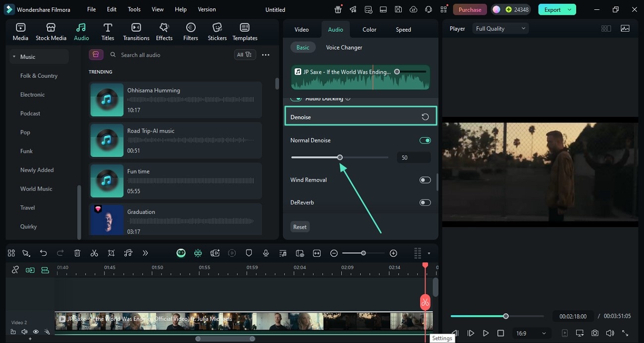The width and height of the screenshot is (644, 343).
Task: Open the Effects panel
Action: (x=164, y=32)
